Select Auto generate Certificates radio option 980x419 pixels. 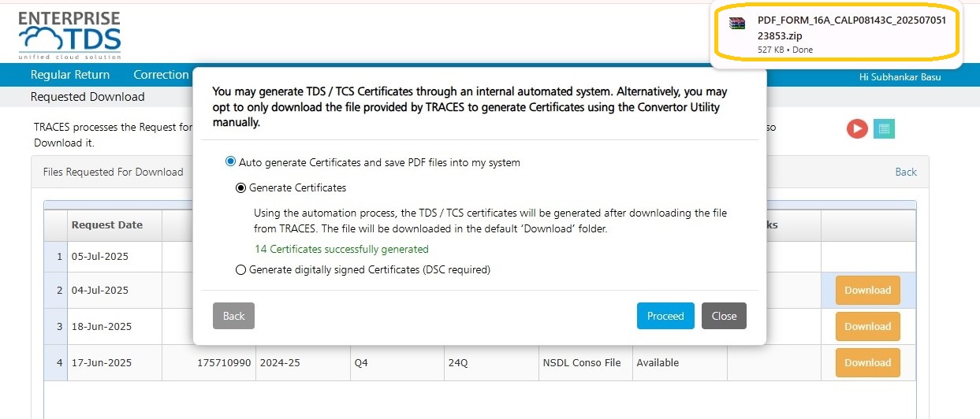(230, 162)
